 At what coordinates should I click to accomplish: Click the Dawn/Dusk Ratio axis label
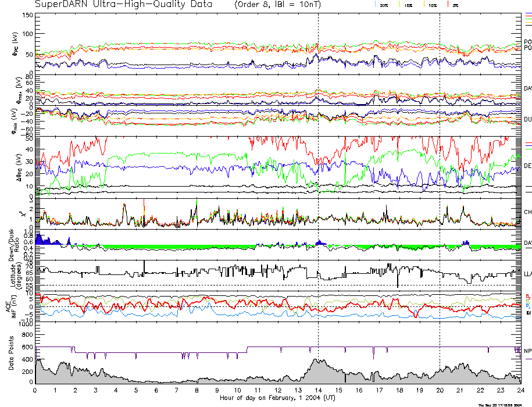(x=12, y=245)
